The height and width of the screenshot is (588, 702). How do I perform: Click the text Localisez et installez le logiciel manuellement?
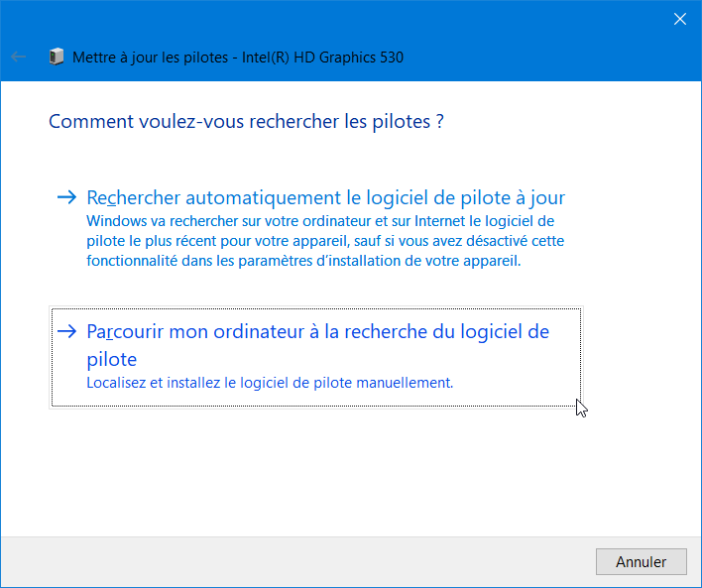pos(270,383)
